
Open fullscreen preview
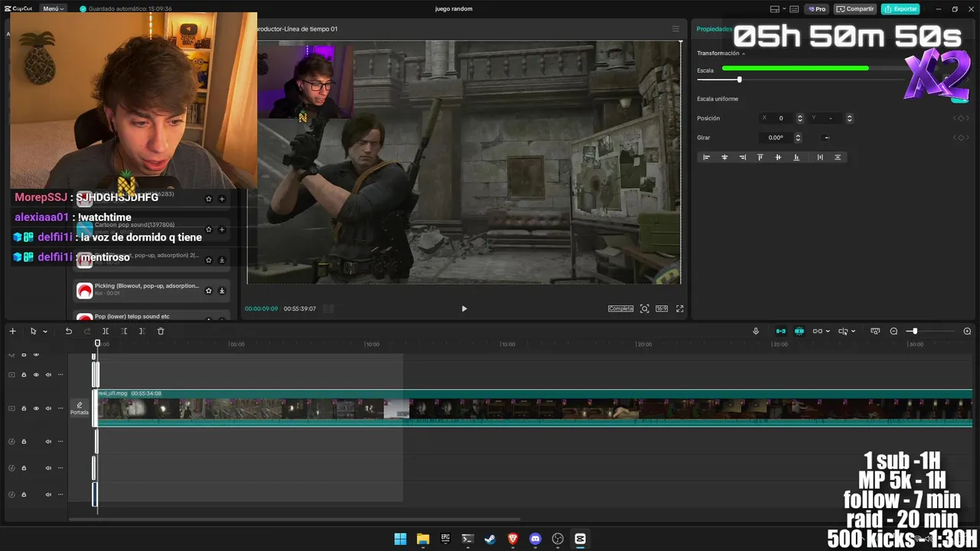point(679,308)
